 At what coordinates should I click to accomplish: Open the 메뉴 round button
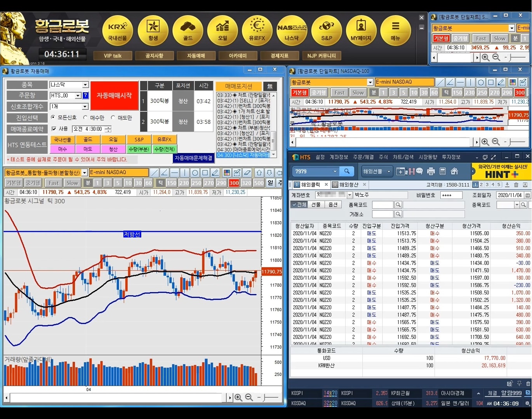(396, 31)
